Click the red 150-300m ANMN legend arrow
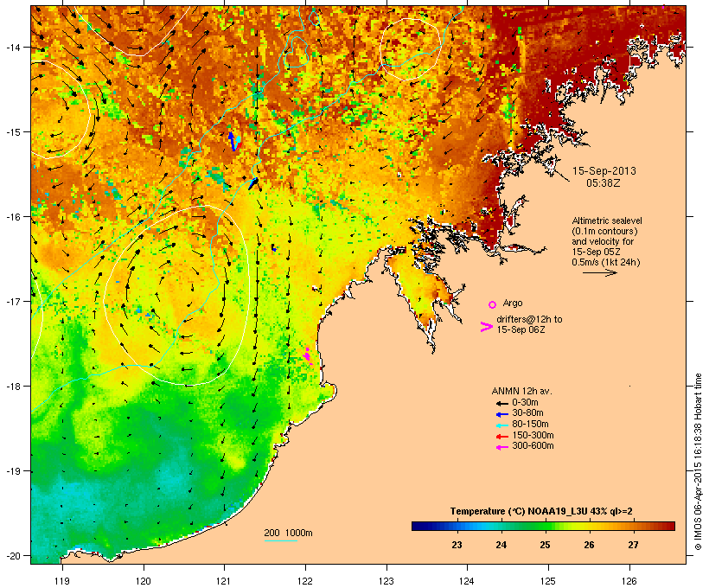Viewport: 709px width, 588px height. pyautogui.click(x=502, y=437)
